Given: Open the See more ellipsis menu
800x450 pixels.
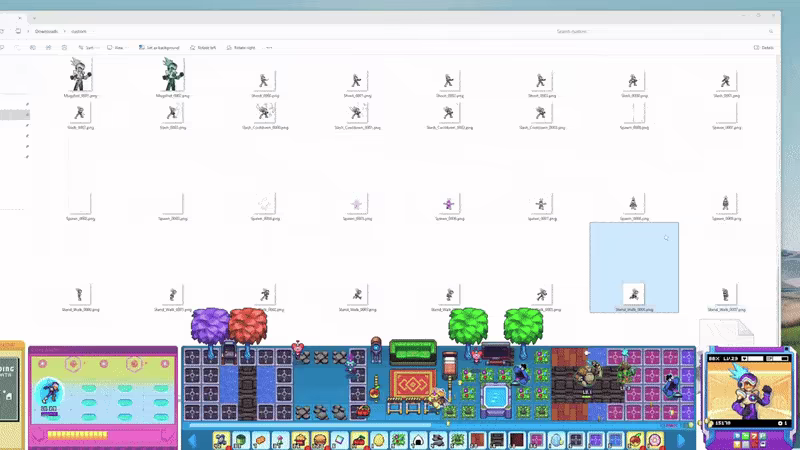Looking at the screenshot, I should [269, 47].
